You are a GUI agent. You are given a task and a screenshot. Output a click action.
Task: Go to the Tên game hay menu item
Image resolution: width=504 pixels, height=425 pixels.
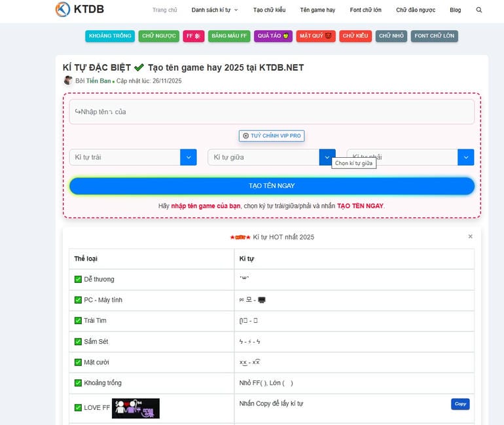tap(317, 10)
